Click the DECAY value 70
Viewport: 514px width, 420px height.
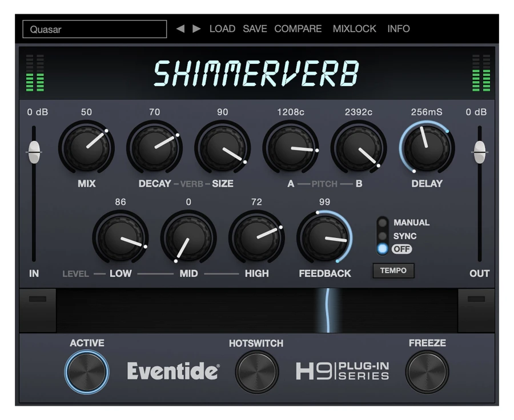tap(154, 112)
